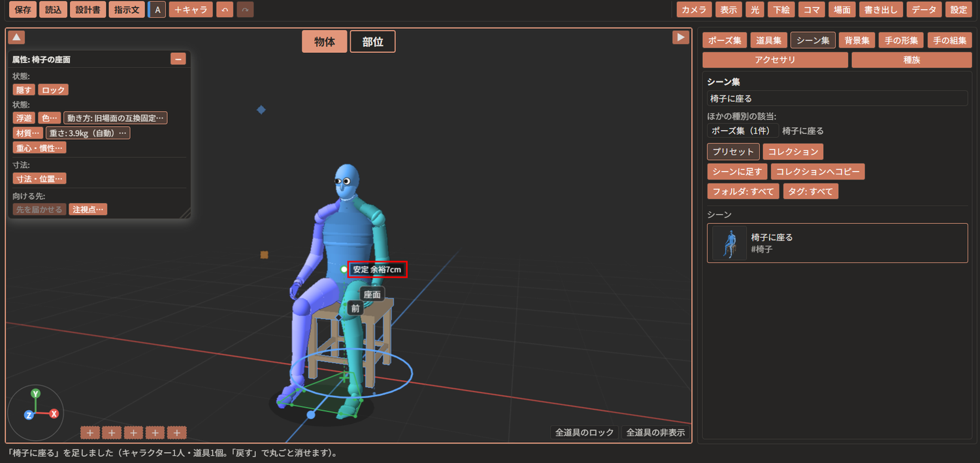Image resolution: width=980 pixels, height=463 pixels.
Task: Click コレクションへコピー button
Action: click(818, 172)
